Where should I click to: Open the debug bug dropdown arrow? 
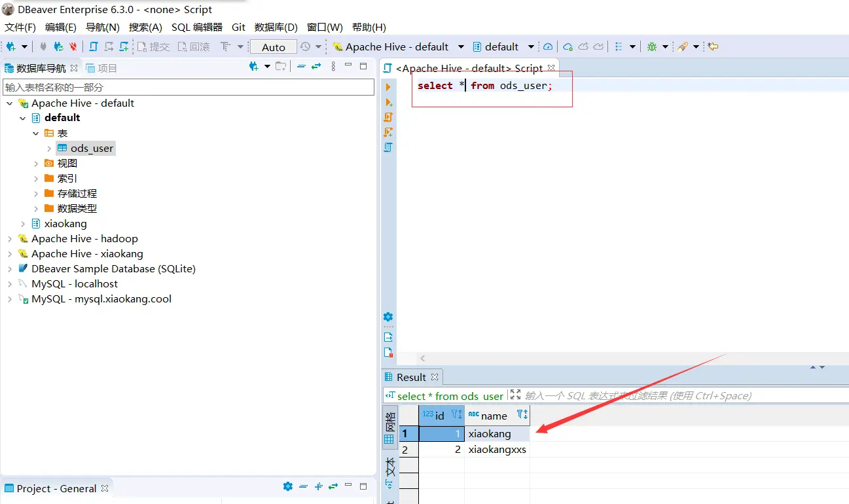[665, 47]
